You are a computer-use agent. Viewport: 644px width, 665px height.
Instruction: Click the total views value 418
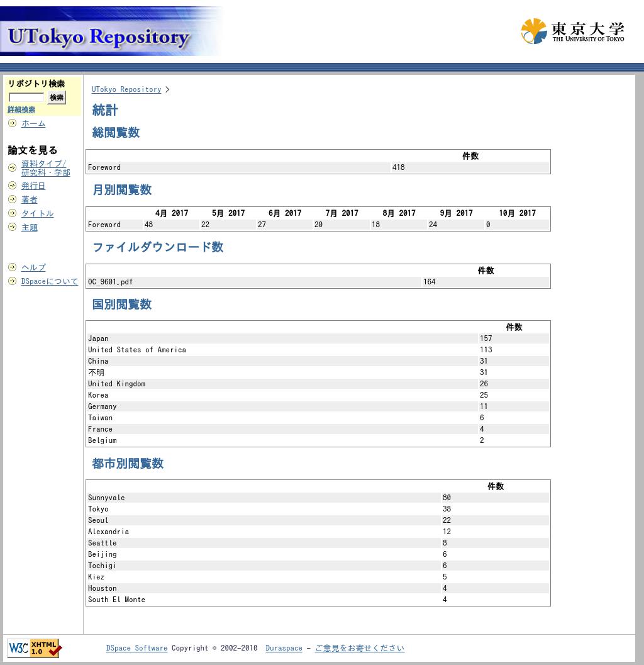point(399,167)
